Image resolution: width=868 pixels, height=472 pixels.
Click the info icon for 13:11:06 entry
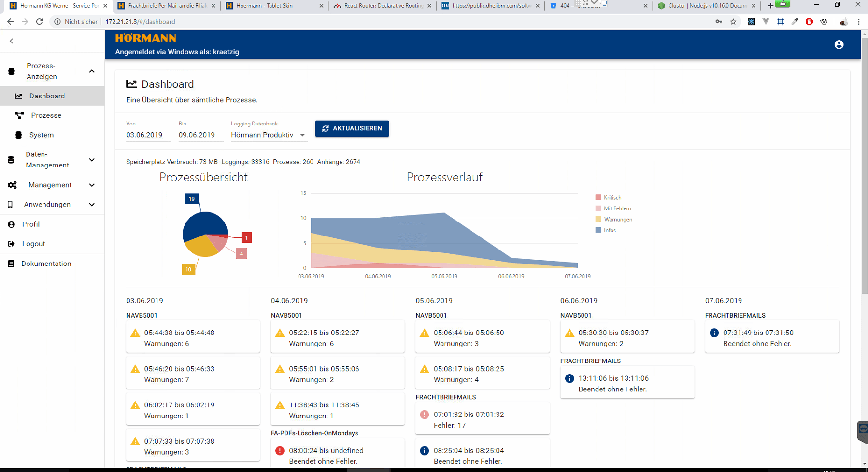(x=569, y=378)
